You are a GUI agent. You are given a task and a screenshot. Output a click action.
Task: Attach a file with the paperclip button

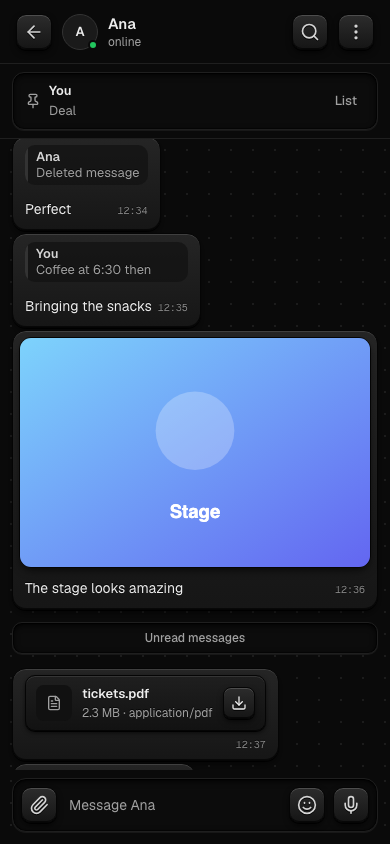pyautogui.click(x=39, y=805)
